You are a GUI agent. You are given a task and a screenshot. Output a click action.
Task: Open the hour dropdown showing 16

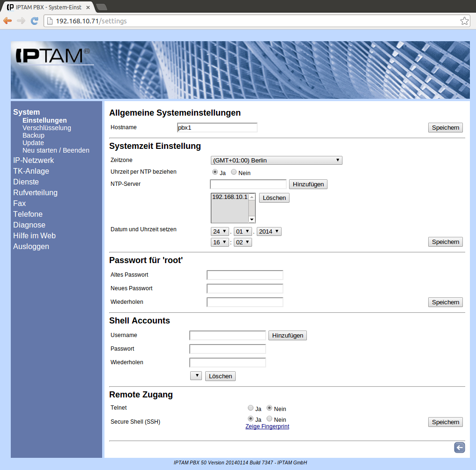(220, 242)
